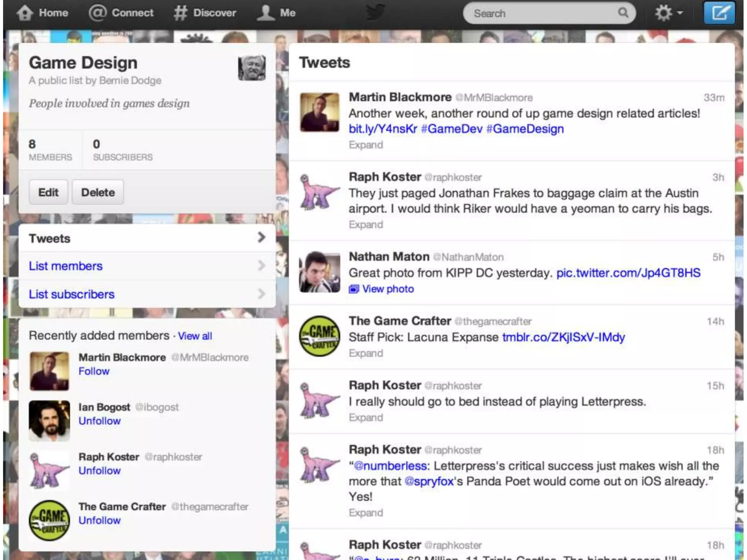747x560 pixels.
Task: View the 0 Subscribers count
Action: (123, 150)
